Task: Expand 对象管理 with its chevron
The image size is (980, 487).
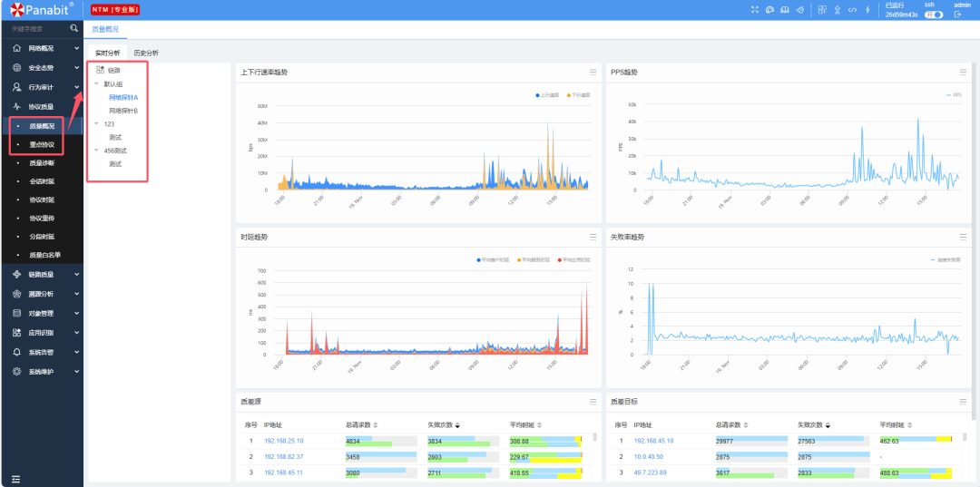Action: (x=77, y=313)
